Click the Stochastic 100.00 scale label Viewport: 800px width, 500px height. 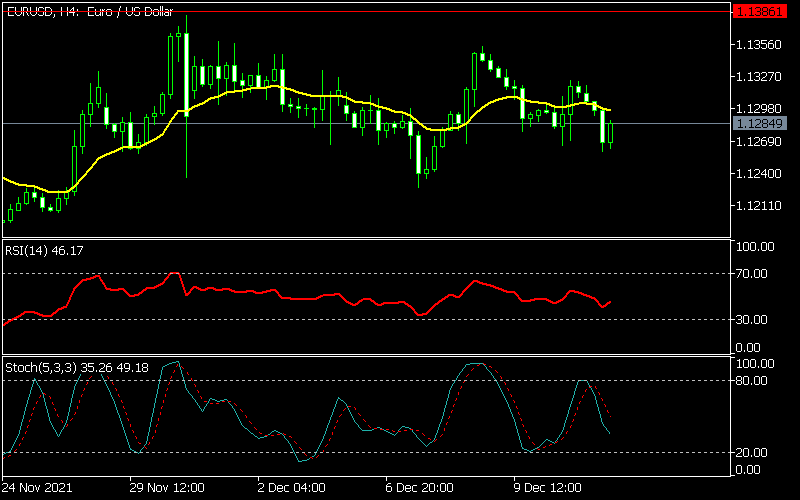(x=755, y=364)
